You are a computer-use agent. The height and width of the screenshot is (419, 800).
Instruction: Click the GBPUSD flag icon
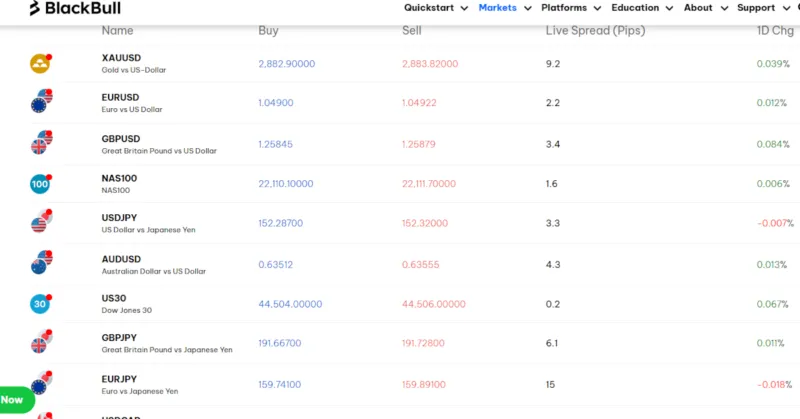click(41, 144)
